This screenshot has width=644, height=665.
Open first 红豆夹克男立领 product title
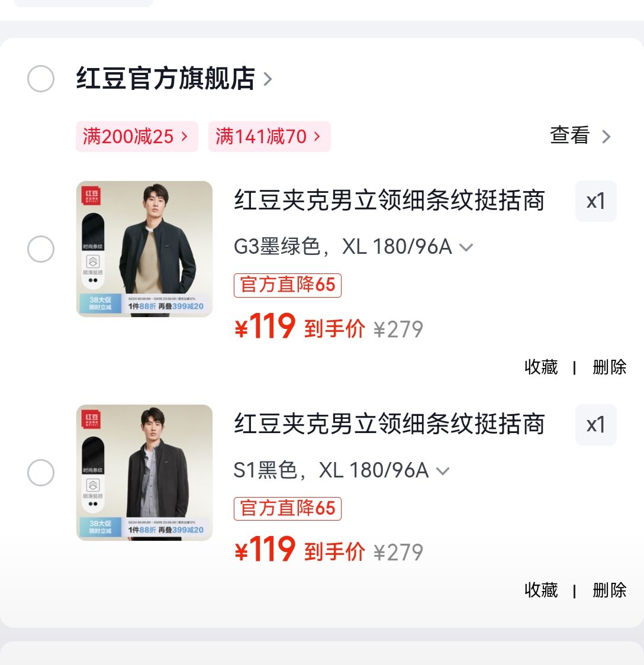point(389,201)
